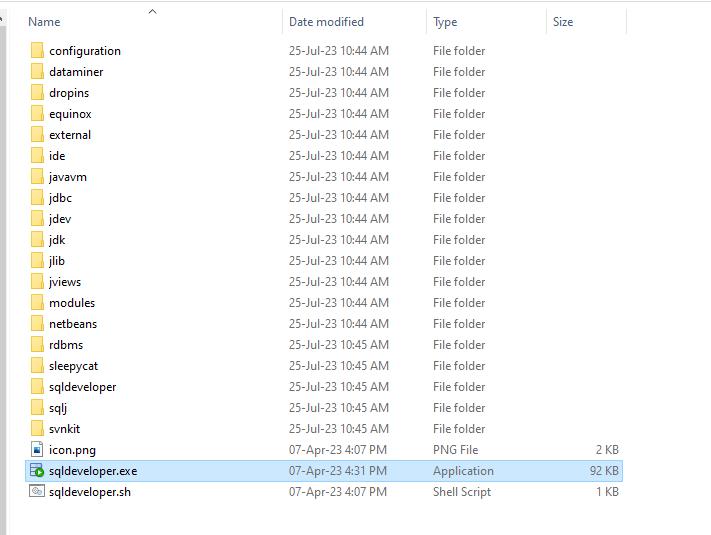711x535 pixels.
Task: Click the equinox folder icon
Action: 37,114
